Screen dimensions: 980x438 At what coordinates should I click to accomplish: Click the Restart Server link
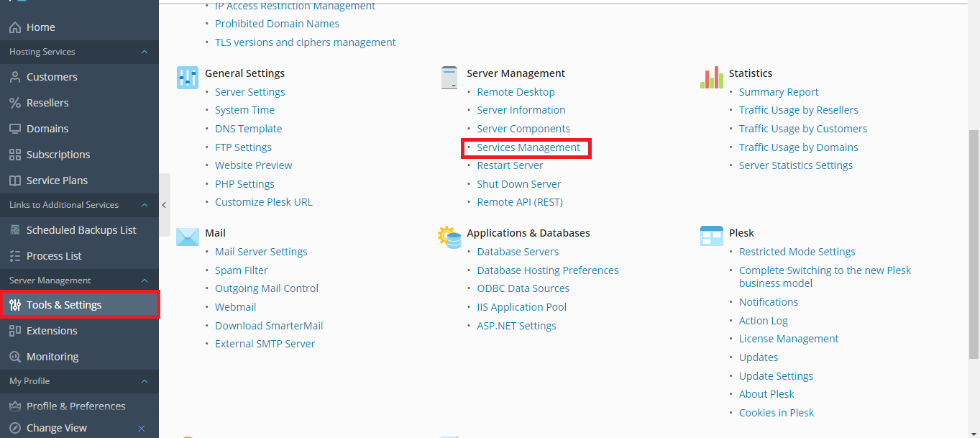coord(510,165)
